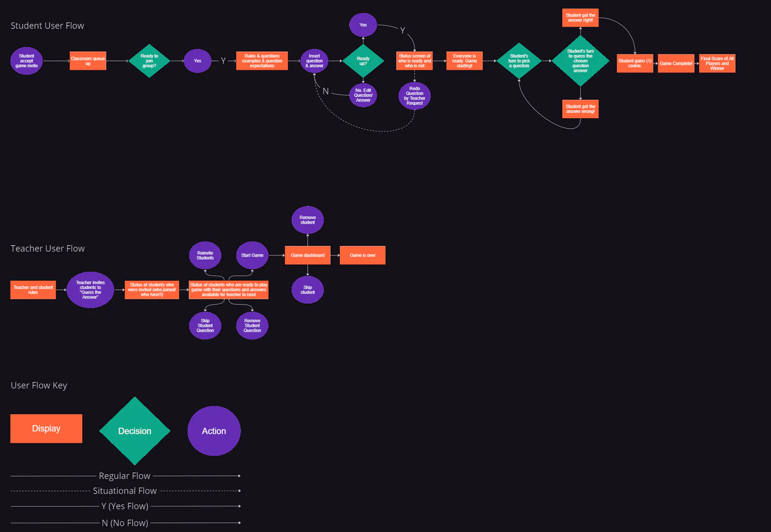The height and width of the screenshot is (532, 771).
Task: Click the 'Regular Flow' legend label
Action: [x=125, y=476]
